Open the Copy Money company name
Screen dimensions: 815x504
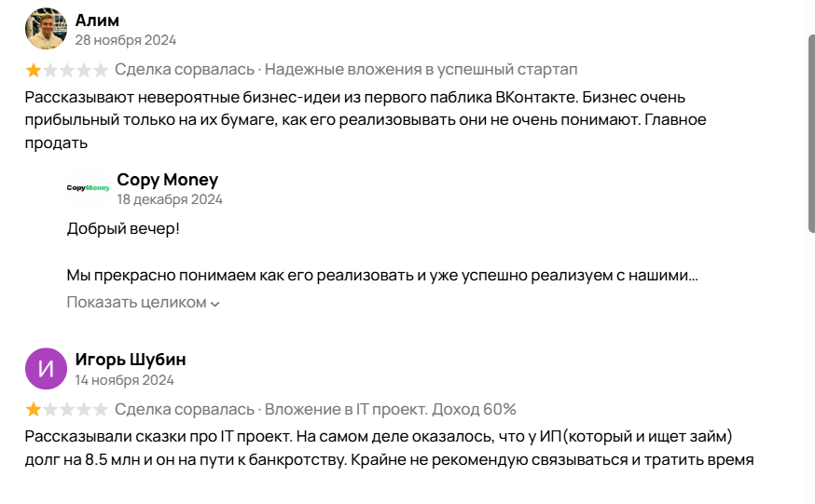tap(167, 180)
